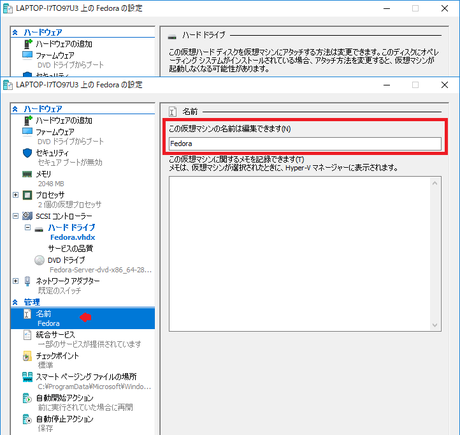Click the ネットワーク アダプター icon
Image resolution: width=460 pixels, height=435 pixels.
click(x=27, y=281)
